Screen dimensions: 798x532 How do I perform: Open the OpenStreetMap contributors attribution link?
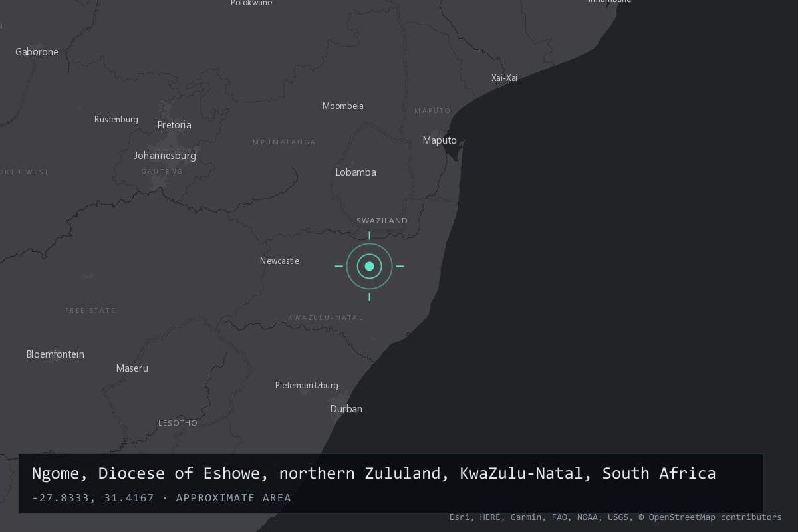click(710, 517)
